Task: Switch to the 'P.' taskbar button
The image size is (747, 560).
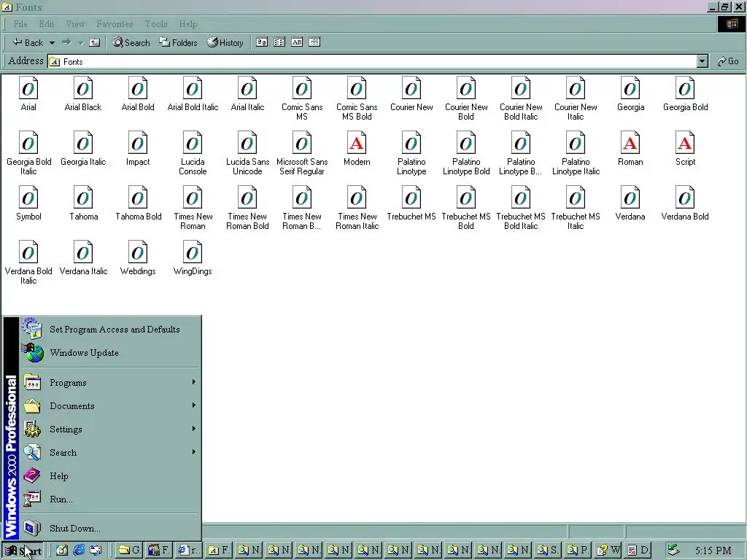Action: (x=578, y=550)
